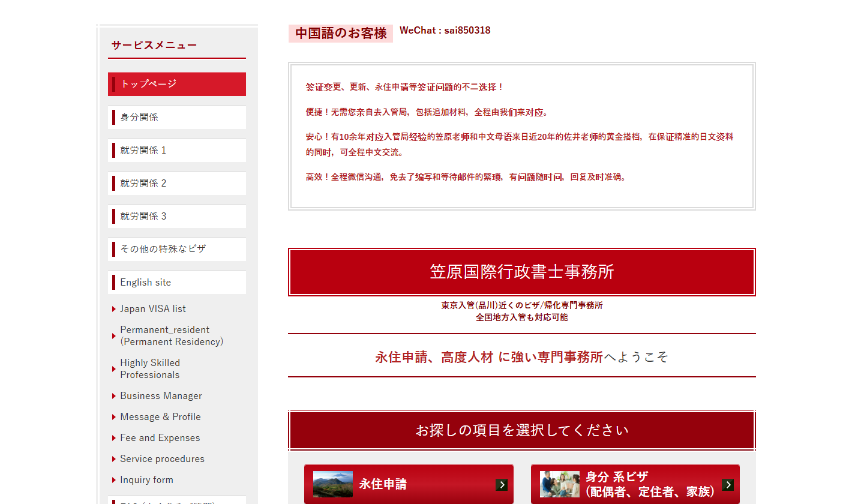This screenshot has height=504, width=852.
Task: Click the arrow icon on the 身分 系ビザ button
Action: [727, 484]
